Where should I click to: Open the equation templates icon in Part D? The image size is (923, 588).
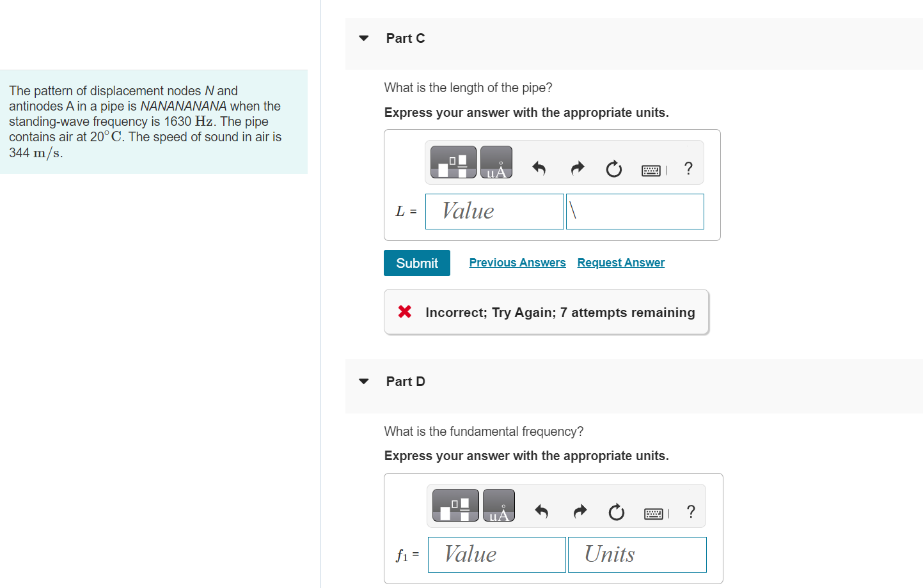pyautogui.click(x=455, y=505)
